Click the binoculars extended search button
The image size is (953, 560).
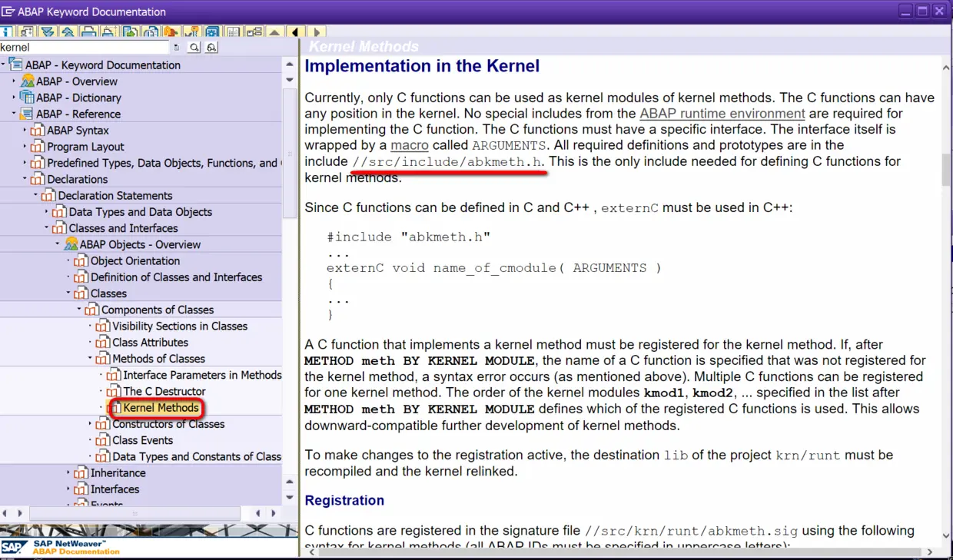tap(211, 48)
